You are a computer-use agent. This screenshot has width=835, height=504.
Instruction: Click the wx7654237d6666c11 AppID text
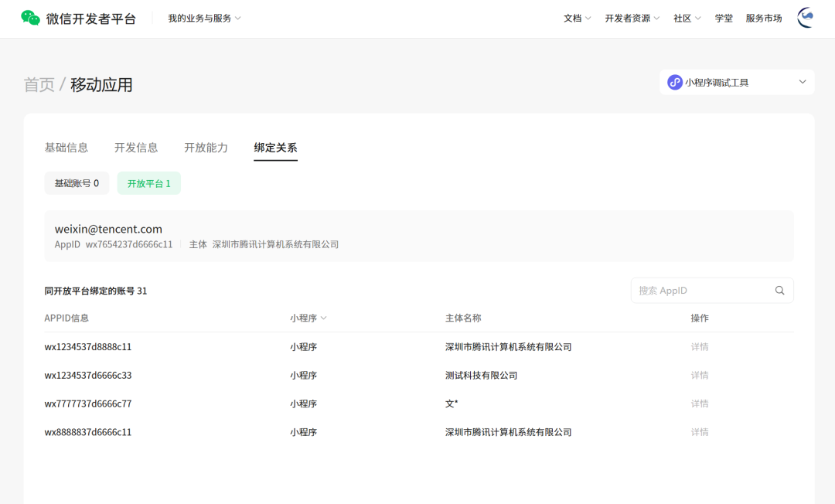point(129,244)
